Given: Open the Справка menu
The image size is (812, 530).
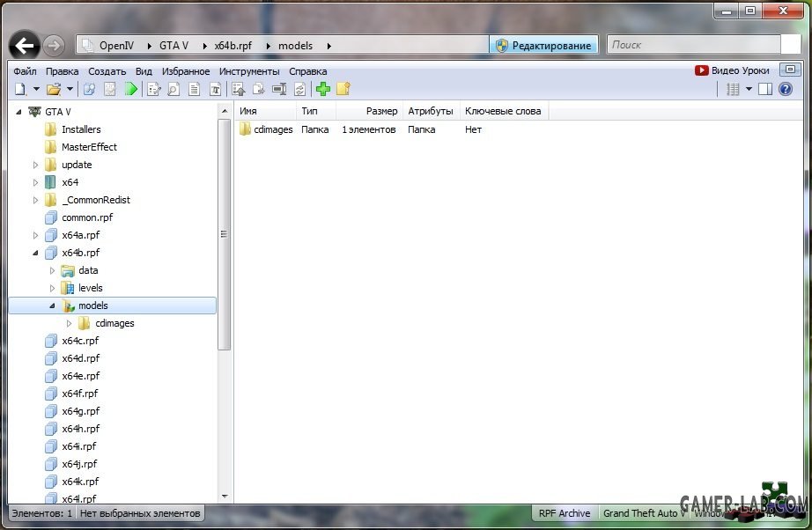Looking at the screenshot, I should 308,71.
